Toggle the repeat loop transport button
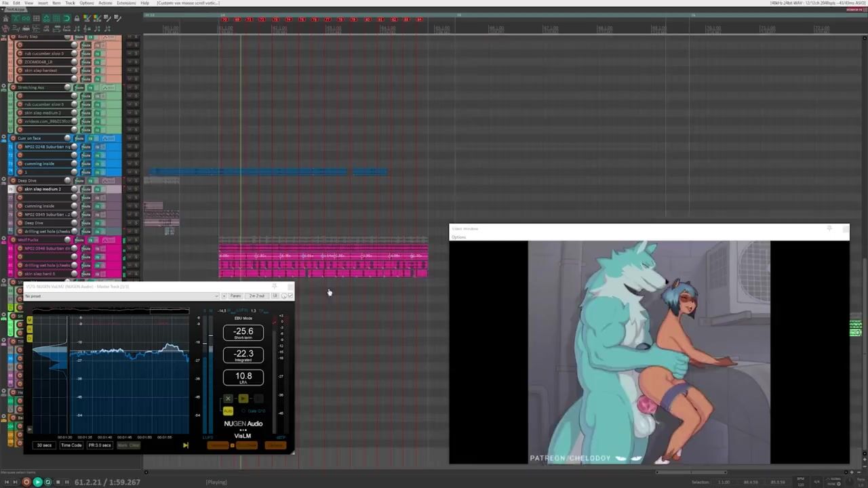 (47, 482)
